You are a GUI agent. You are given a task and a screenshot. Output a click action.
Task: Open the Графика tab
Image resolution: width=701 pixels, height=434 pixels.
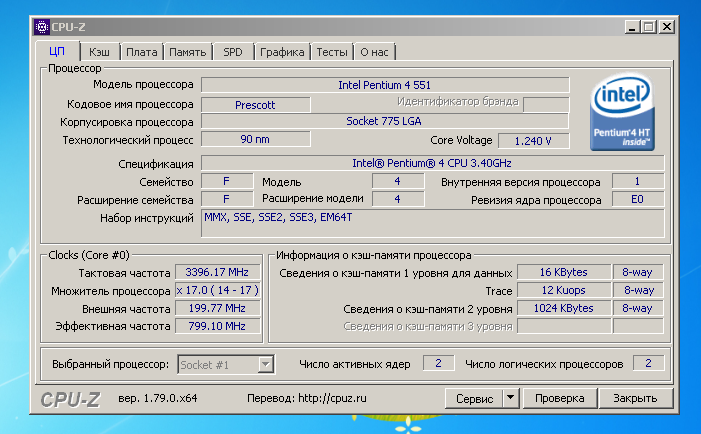pyautogui.click(x=282, y=52)
